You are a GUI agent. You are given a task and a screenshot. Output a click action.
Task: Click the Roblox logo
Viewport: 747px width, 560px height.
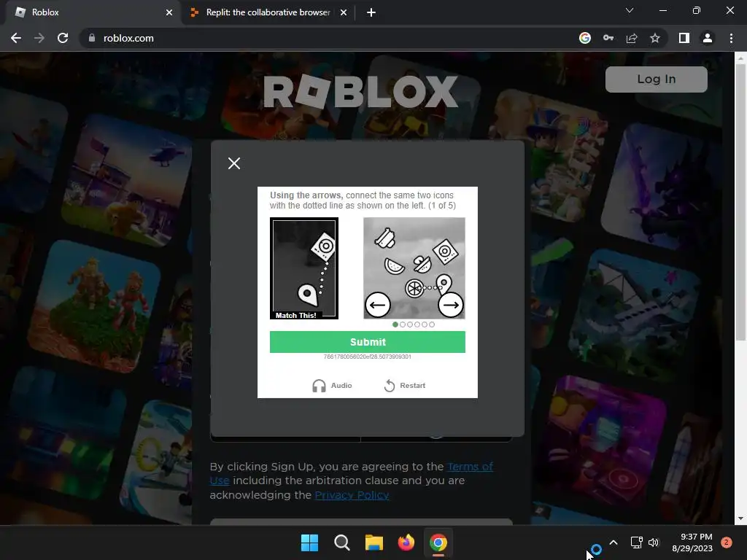(x=360, y=91)
